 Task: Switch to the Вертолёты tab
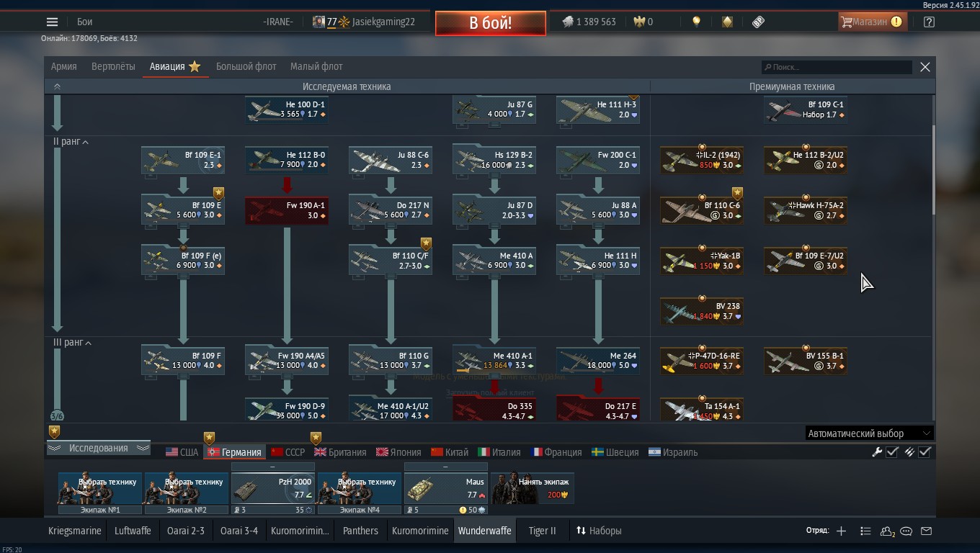point(113,66)
